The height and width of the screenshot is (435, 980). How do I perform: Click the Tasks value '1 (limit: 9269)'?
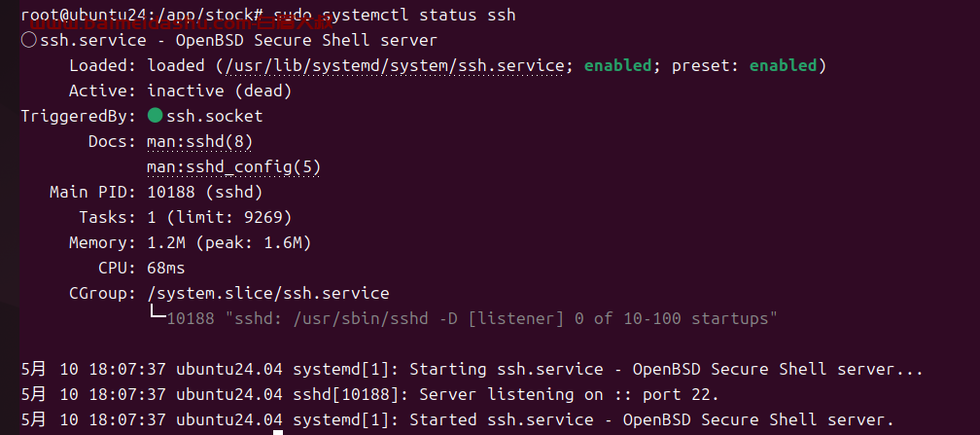[220, 218]
